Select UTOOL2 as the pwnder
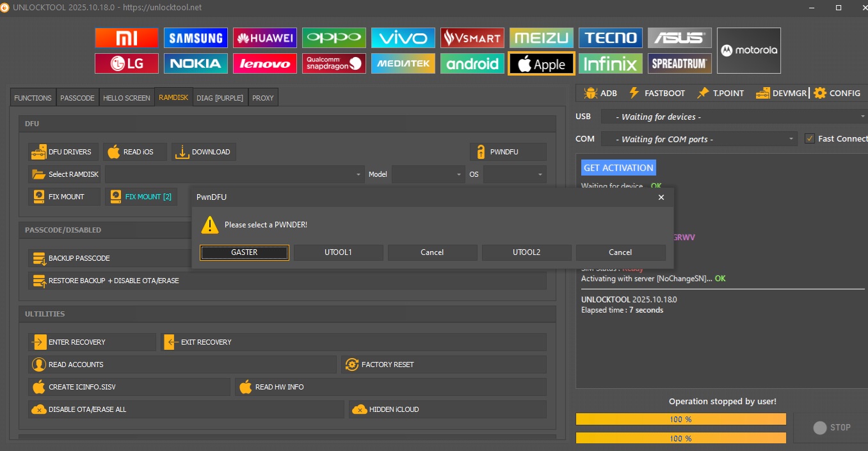Viewport: 868px width, 451px height. tap(526, 252)
